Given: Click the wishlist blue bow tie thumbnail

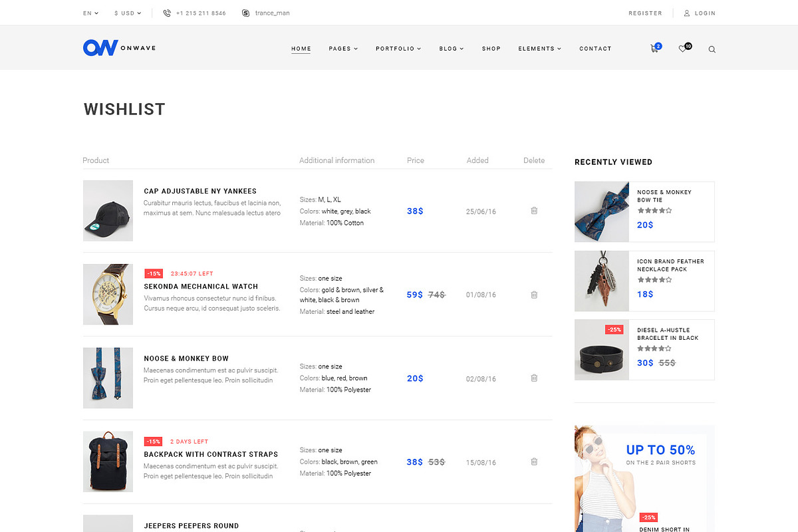Looking at the screenshot, I should (x=108, y=378).
